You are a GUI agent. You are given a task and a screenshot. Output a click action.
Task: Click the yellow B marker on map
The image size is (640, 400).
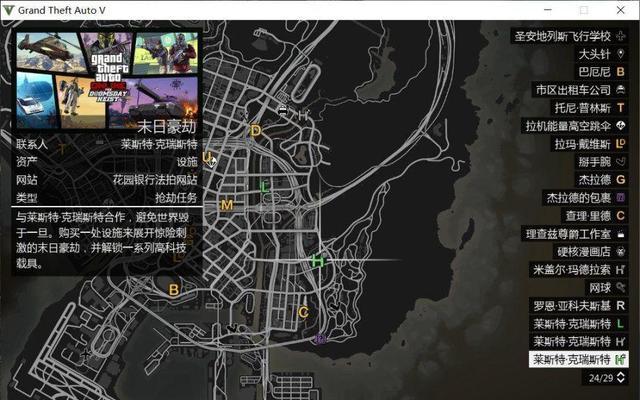pyautogui.click(x=174, y=290)
